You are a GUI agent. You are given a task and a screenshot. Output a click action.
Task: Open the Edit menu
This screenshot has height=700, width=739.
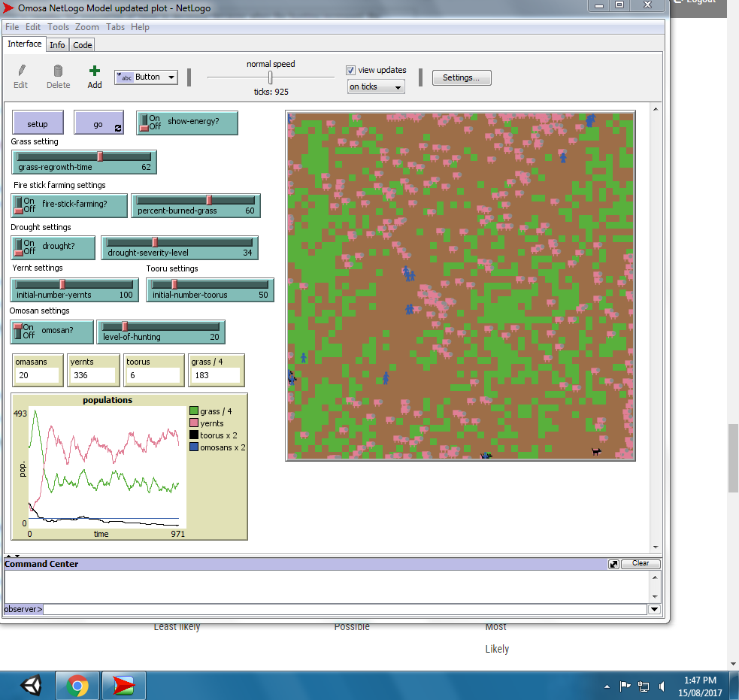coord(33,27)
